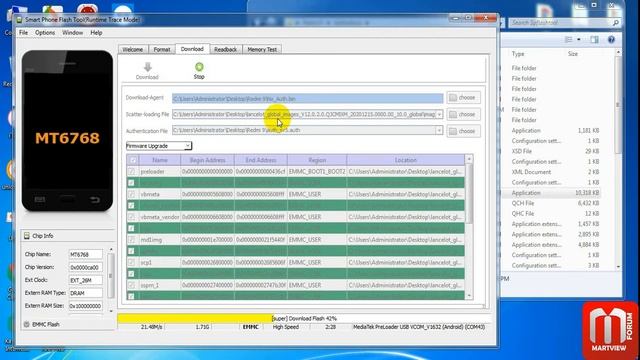The width and height of the screenshot is (640, 360).
Task: Open the Window menu
Action: pos(72,33)
